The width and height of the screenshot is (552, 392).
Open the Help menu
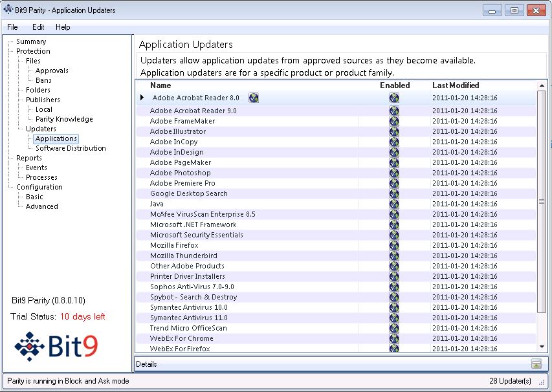(63, 27)
